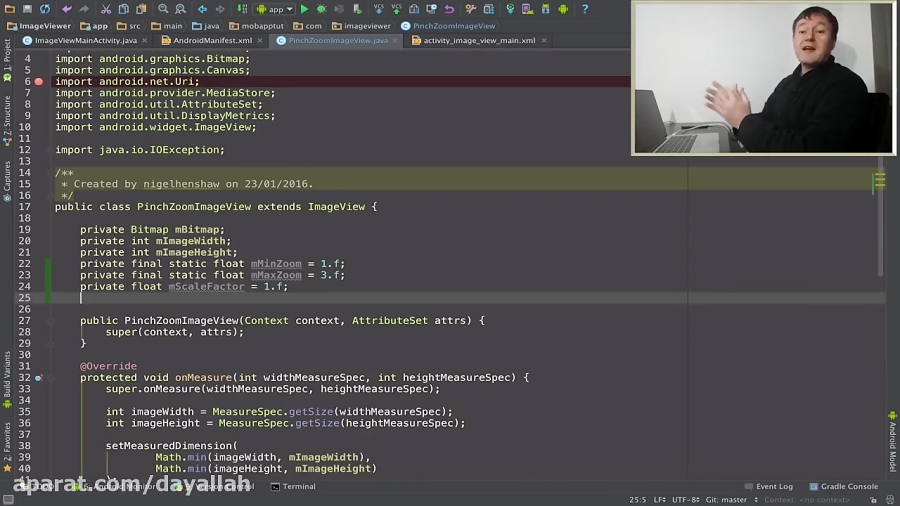Open the Help question mark icon
Image resolution: width=900 pixels, height=506 pixels.
585,9
